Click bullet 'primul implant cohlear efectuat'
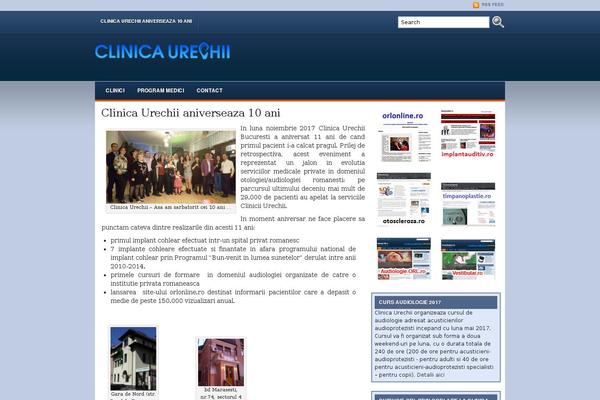This screenshot has width=600, height=400. point(205,240)
